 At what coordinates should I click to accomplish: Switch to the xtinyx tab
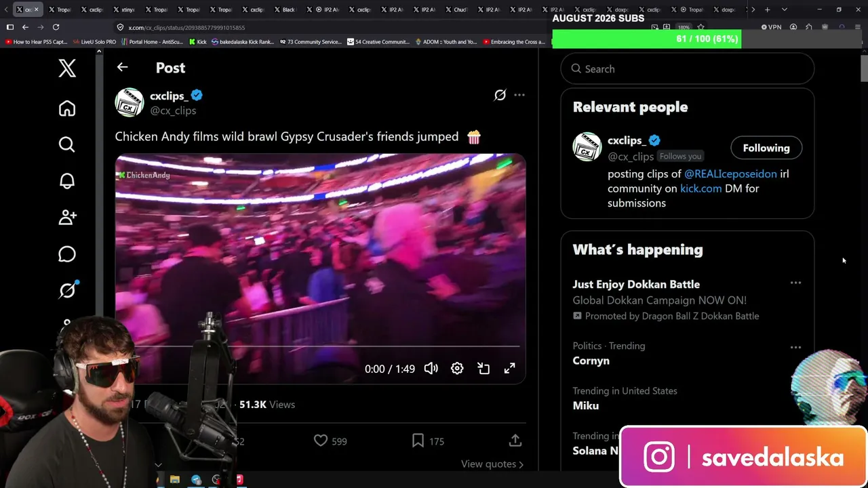[x=125, y=9]
